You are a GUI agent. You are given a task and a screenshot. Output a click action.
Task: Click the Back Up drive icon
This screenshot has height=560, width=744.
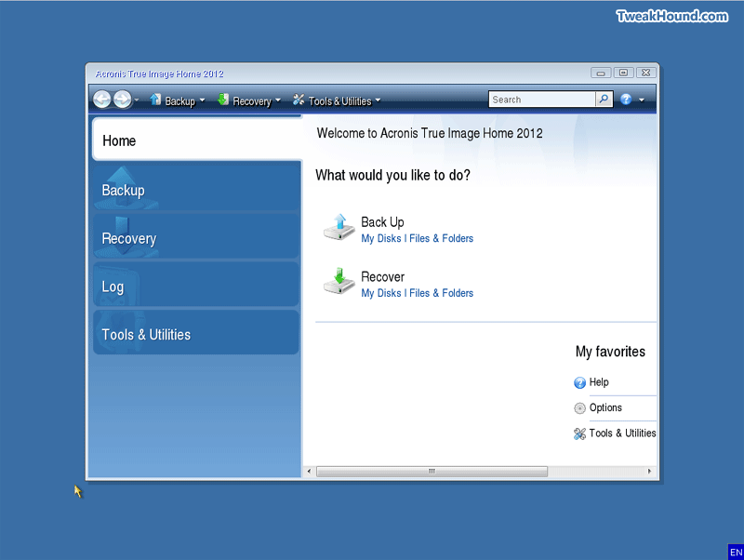339,227
